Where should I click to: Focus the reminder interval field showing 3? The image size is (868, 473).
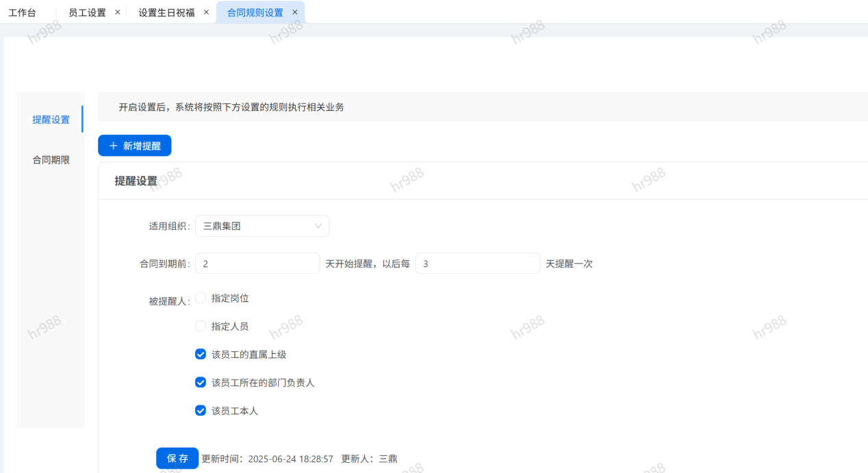coord(477,264)
